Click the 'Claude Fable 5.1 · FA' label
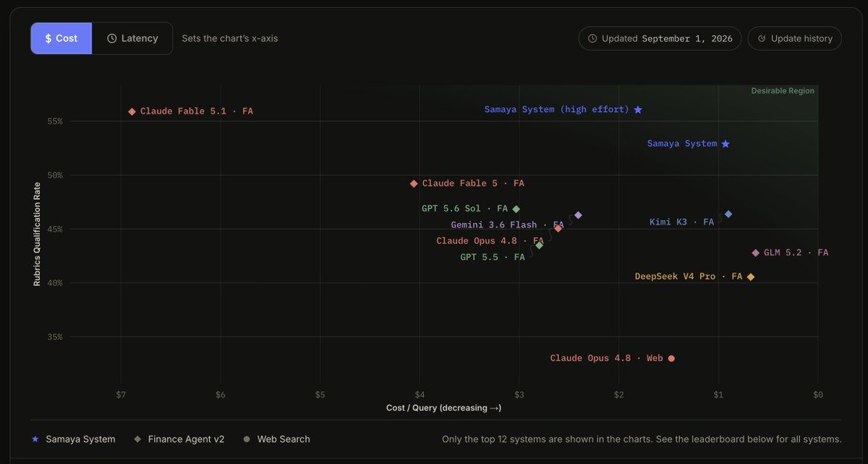868x464 pixels. click(x=197, y=111)
